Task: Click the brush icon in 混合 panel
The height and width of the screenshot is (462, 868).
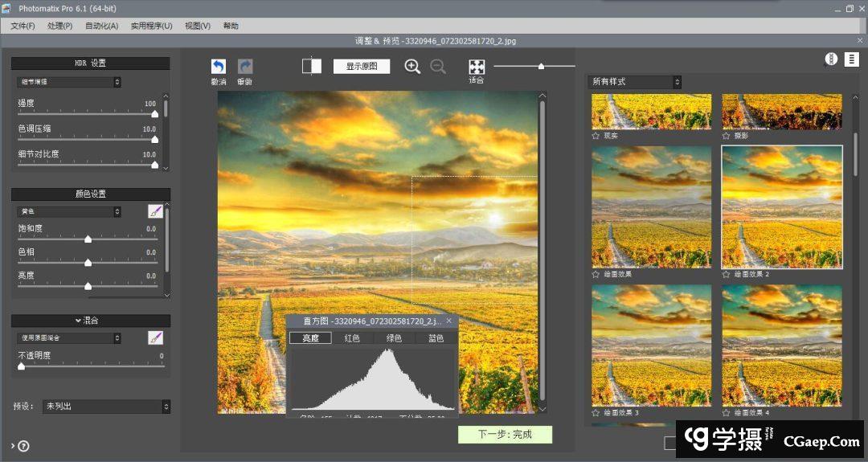Action: (x=155, y=338)
